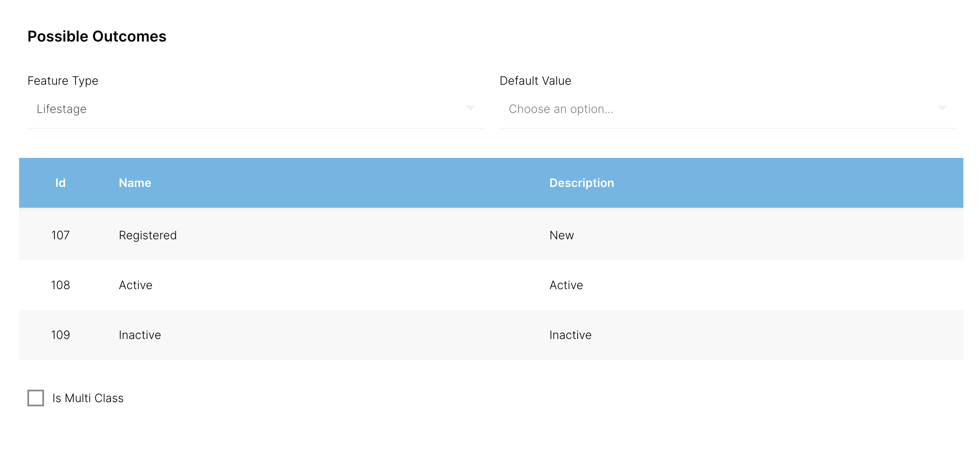Click the Lifestage selected value field
The image size is (980, 452).
61,109
